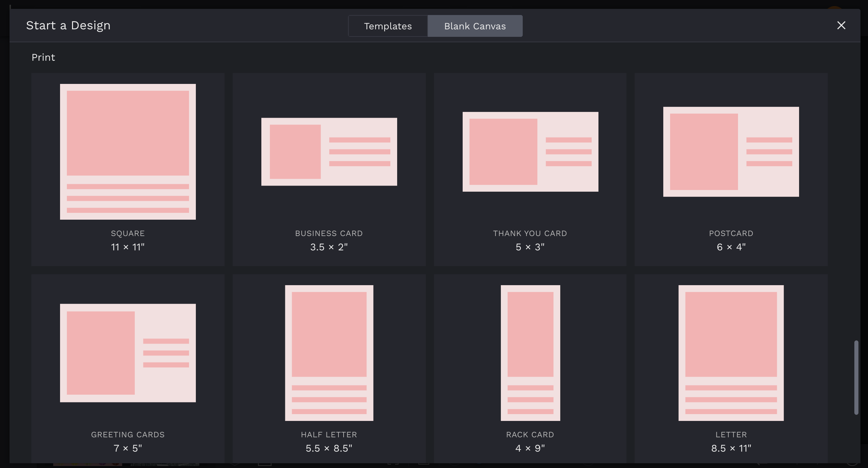The height and width of the screenshot is (468, 868).
Task: Click the Print section heading
Action: [x=43, y=57]
